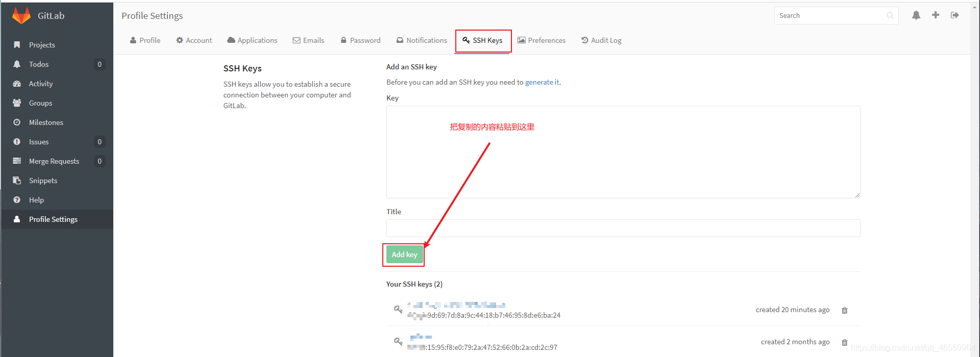Click the Merge Requests list icon

point(17,161)
